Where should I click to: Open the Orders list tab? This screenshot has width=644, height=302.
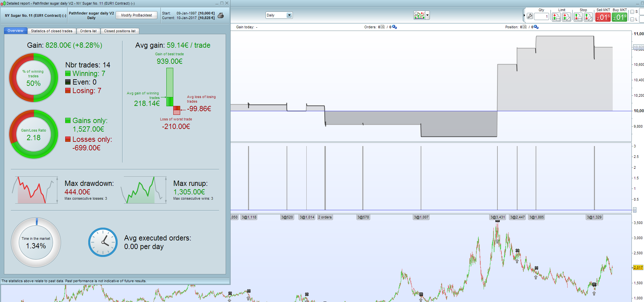88,31
